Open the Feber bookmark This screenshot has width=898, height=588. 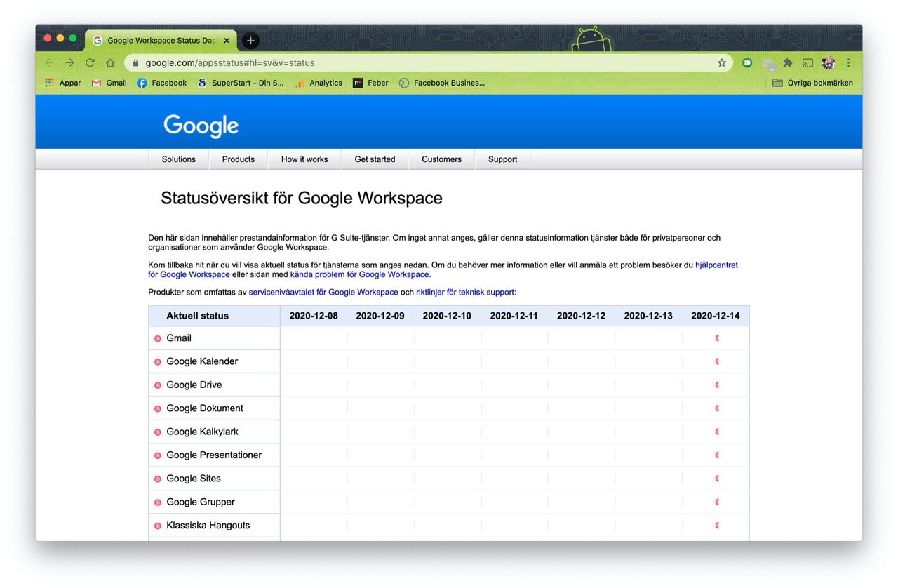(370, 83)
